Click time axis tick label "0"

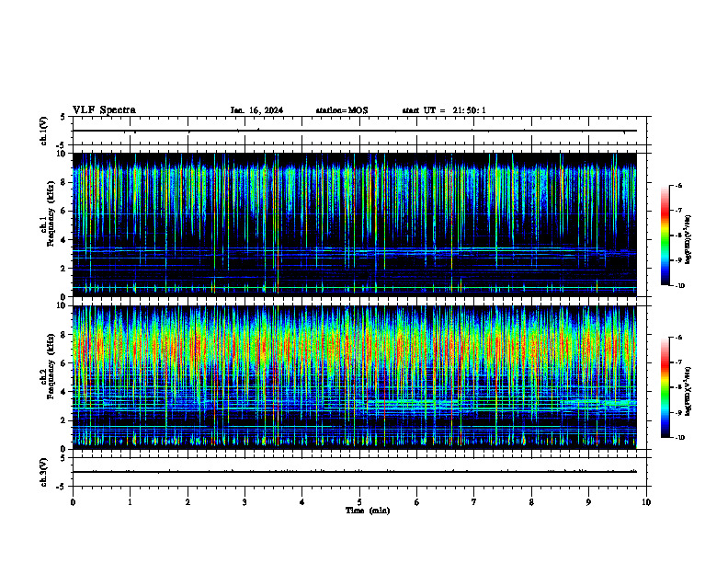point(73,502)
